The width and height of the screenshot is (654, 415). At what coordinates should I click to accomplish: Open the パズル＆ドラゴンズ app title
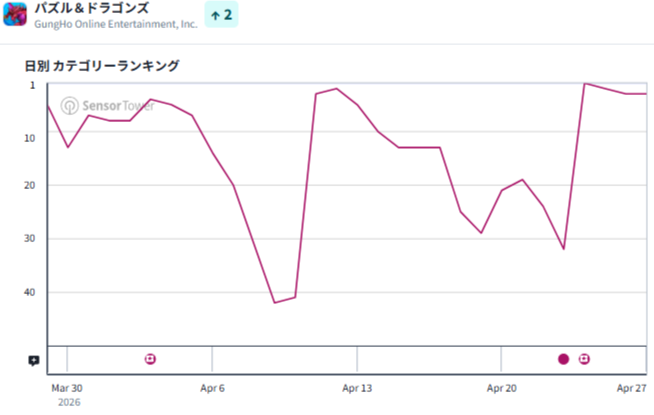(91, 8)
